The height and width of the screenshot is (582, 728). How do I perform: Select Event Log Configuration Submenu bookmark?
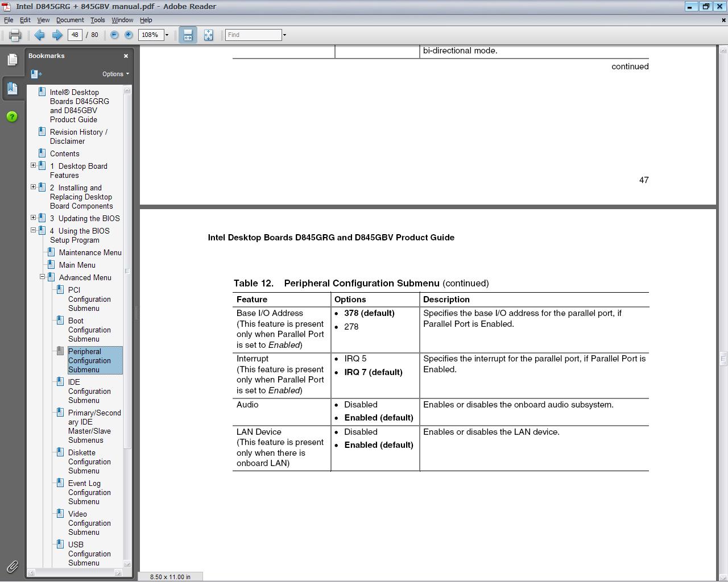coord(89,492)
